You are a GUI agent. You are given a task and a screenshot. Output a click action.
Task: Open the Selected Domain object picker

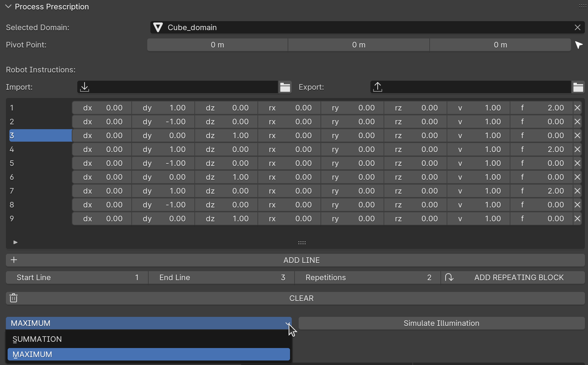[367, 27]
